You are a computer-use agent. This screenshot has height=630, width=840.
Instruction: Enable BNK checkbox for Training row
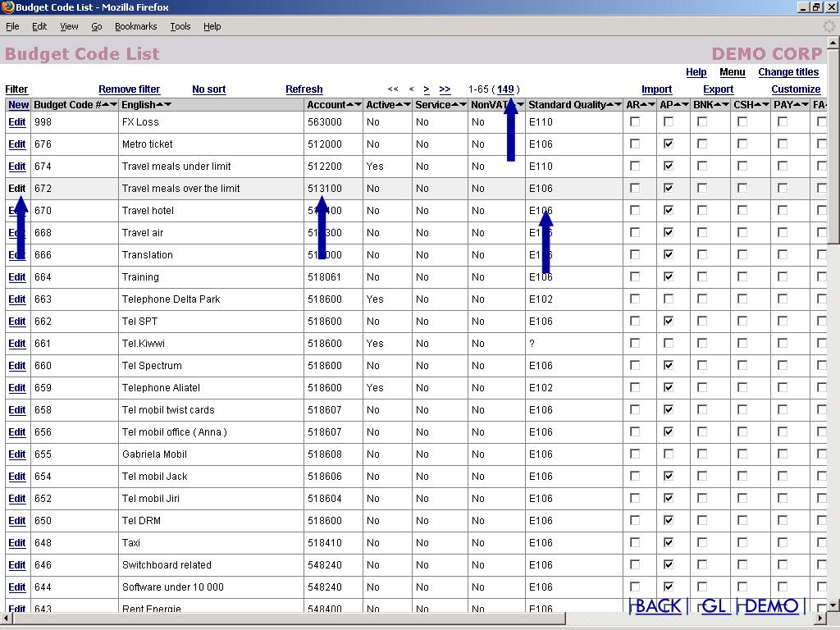702,277
